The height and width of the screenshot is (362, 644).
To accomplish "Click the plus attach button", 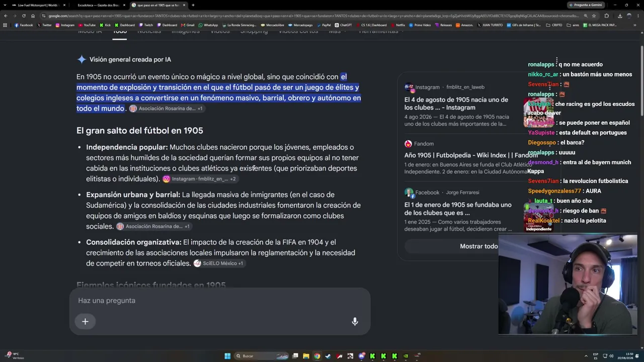I will (85, 322).
